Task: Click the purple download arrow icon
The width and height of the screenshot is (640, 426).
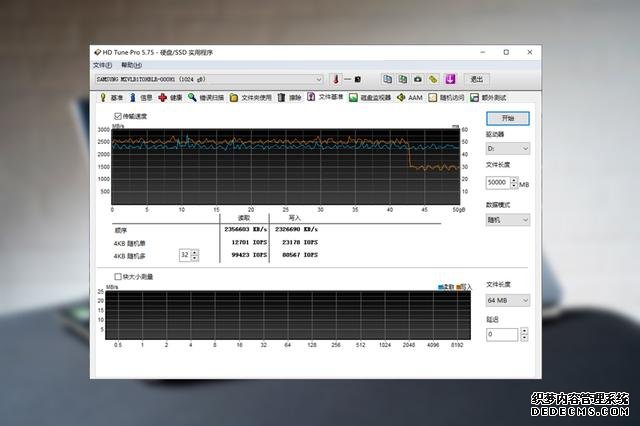Action: pos(450,79)
